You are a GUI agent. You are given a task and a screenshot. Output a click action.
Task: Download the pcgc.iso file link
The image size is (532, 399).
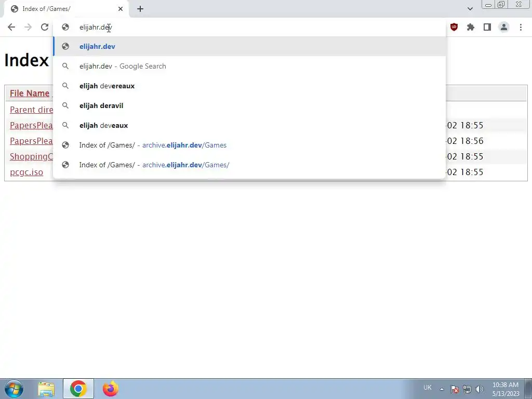[26, 172]
